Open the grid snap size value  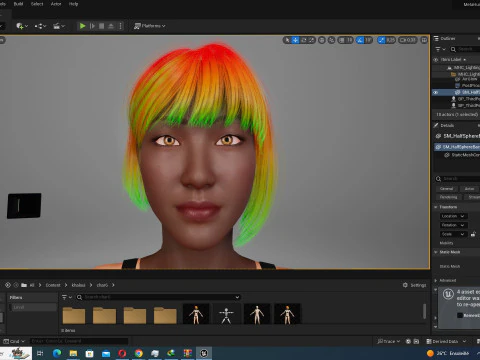click(x=349, y=40)
